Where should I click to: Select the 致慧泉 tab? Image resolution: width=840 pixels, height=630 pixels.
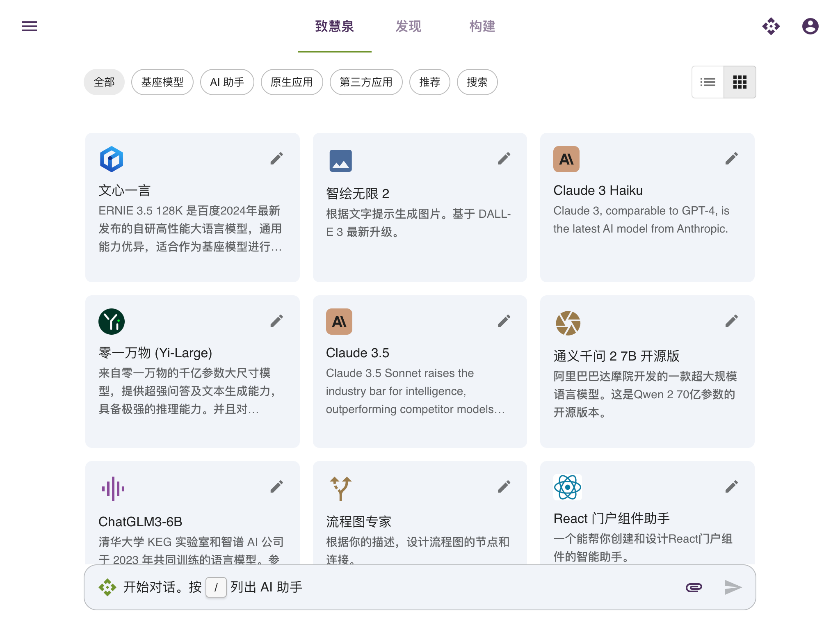tap(335, 26)
